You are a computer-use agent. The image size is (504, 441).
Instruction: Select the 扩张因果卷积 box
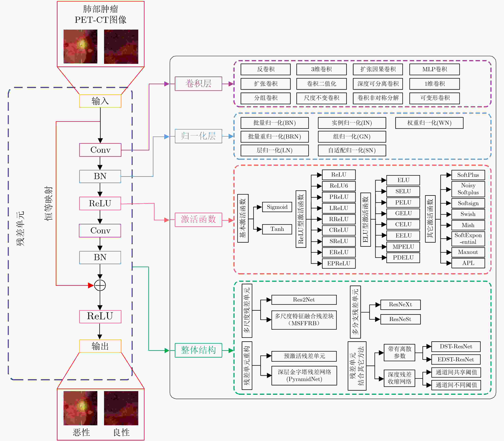pyautogui.click(x=378, y=69)
